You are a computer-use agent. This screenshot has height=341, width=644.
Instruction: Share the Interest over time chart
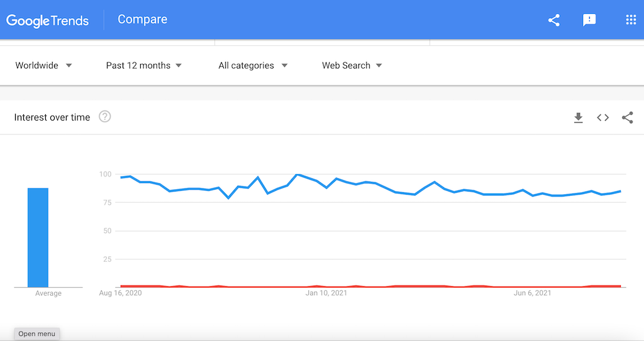[x=627, y=117]
